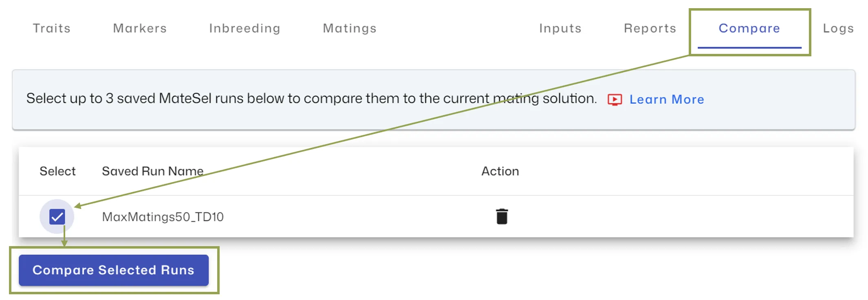Switch to the Markers tab
Screen dimensions: 868x300
[x=140, y=28]
